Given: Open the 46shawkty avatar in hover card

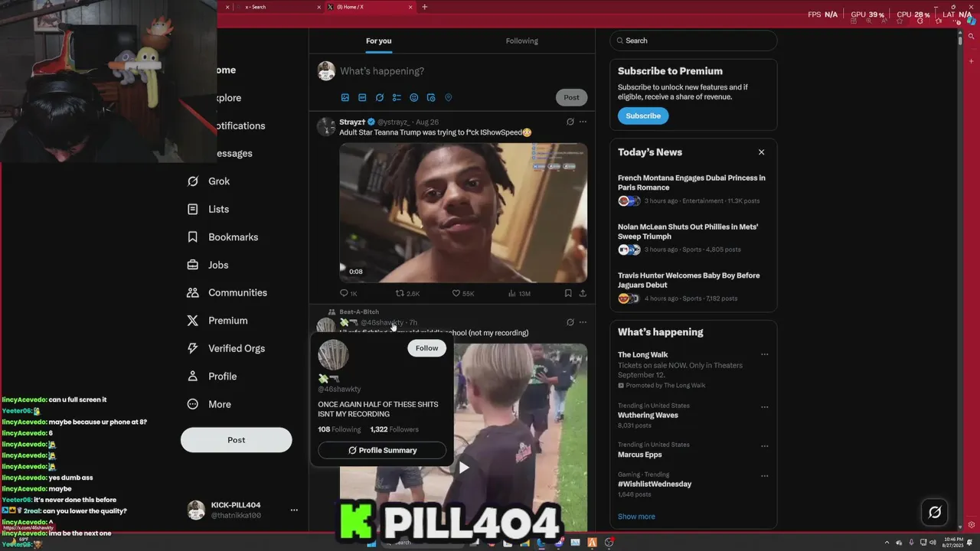Looking at the screenshot, I should pos(333,355).
